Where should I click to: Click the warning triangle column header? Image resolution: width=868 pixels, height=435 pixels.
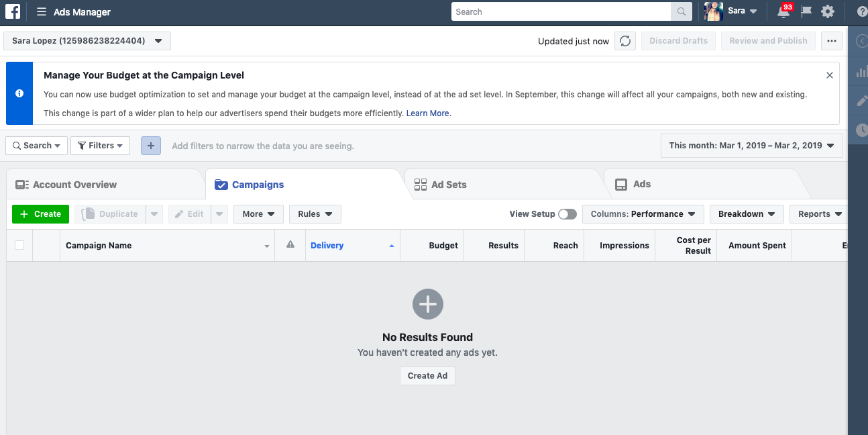point(290,245)
